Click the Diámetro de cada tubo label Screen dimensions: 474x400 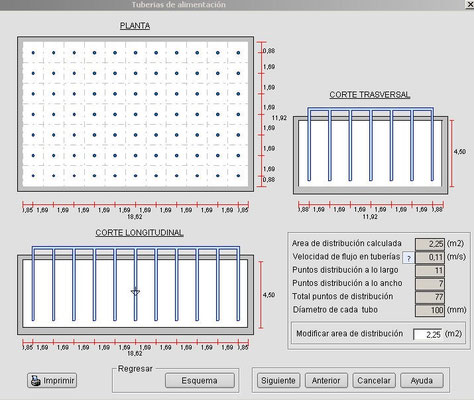click(335, 310)
